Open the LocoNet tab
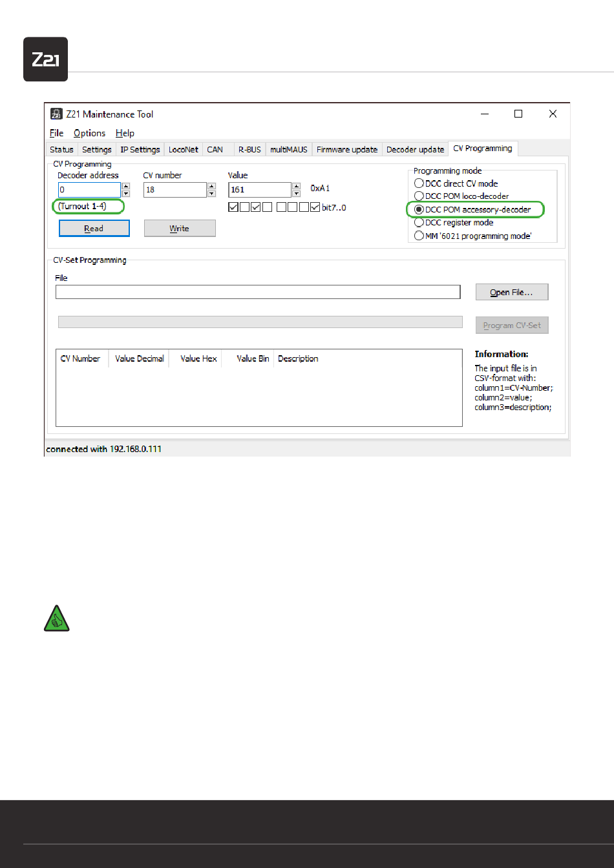The image size is (614, 868). [x=183, y=149]
